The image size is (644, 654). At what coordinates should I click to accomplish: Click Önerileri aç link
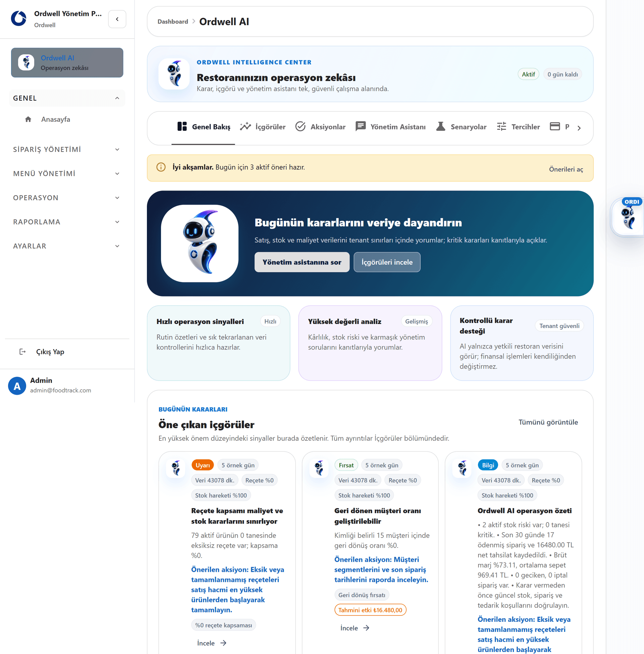[566, 169]
